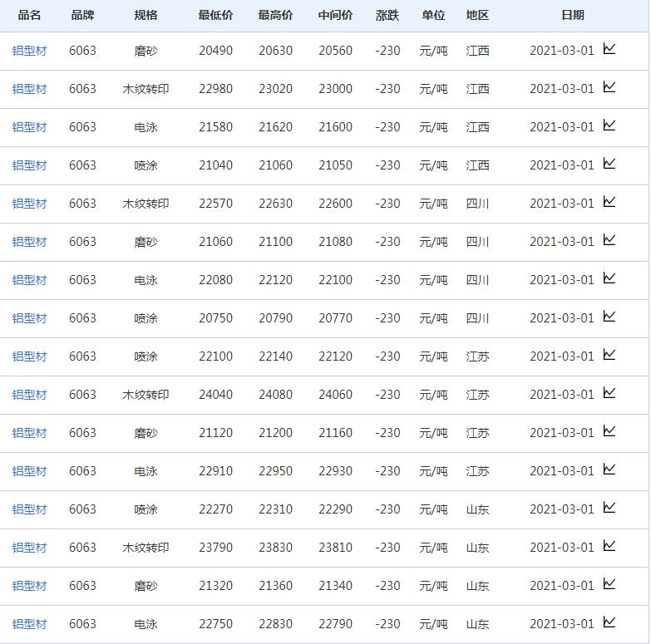Open 铝型材 link in 江苏 木纹转印 row
651x644 pixels.
point(29,395)
